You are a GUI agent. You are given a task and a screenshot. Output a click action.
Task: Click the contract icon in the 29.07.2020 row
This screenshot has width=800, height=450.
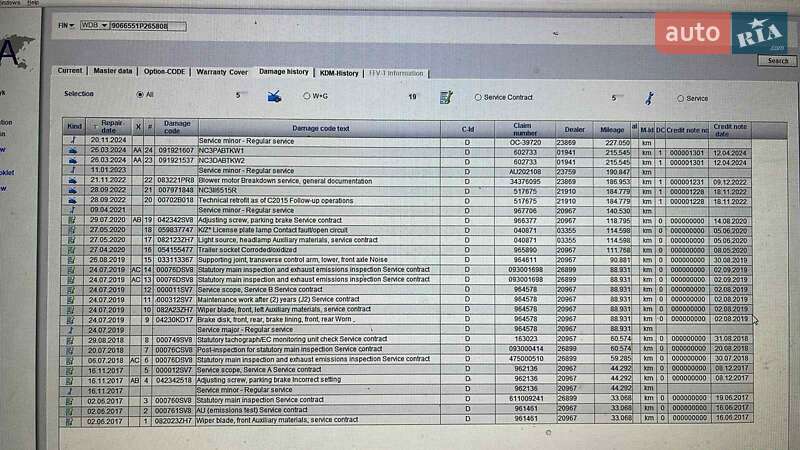pyautogui.click(x=74, y=219)
